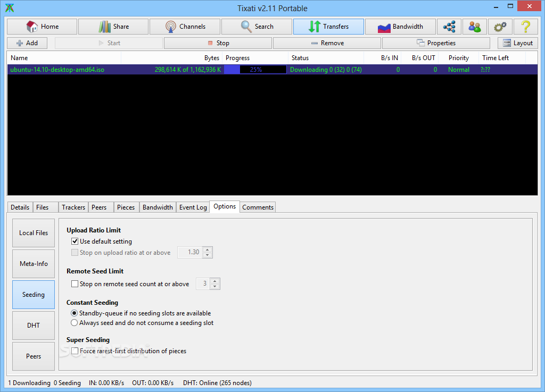The image size is (545, 392).
Task: Increase the upload ratio value
Action: [208, 249]
